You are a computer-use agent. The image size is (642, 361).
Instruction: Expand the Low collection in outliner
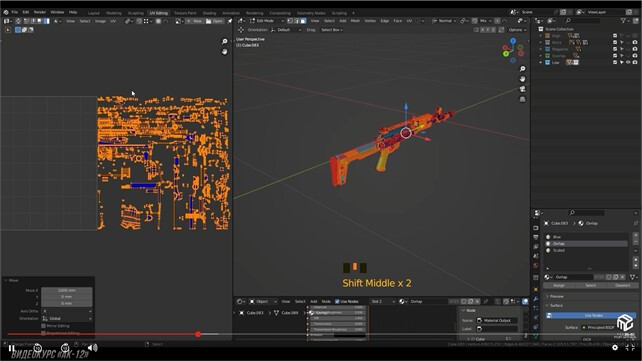tap(541, 63)
